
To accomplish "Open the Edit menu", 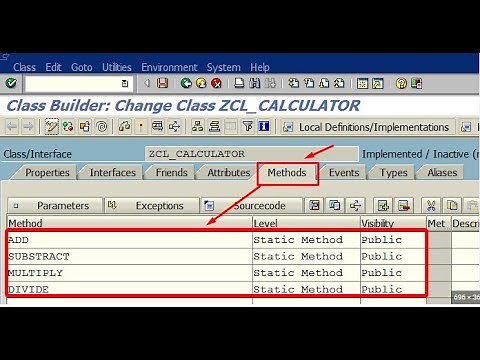I will [x=53, y=67].
